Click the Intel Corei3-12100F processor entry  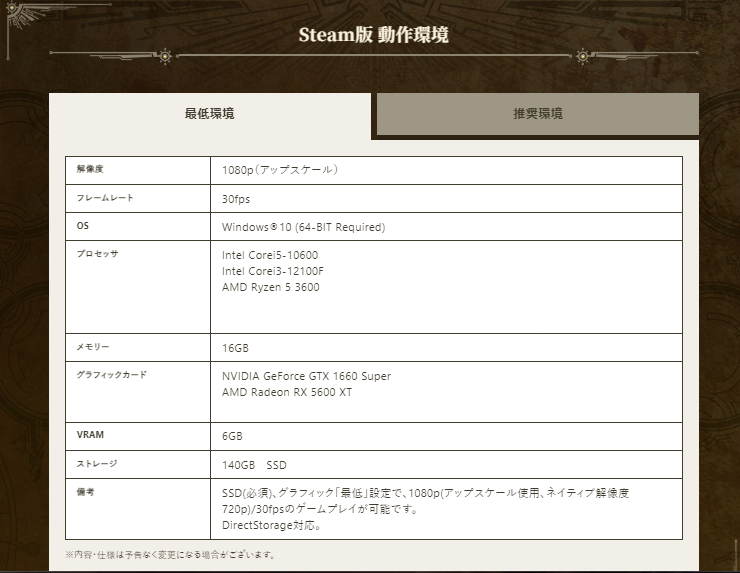pyautogui.click(x=272, y=271)
